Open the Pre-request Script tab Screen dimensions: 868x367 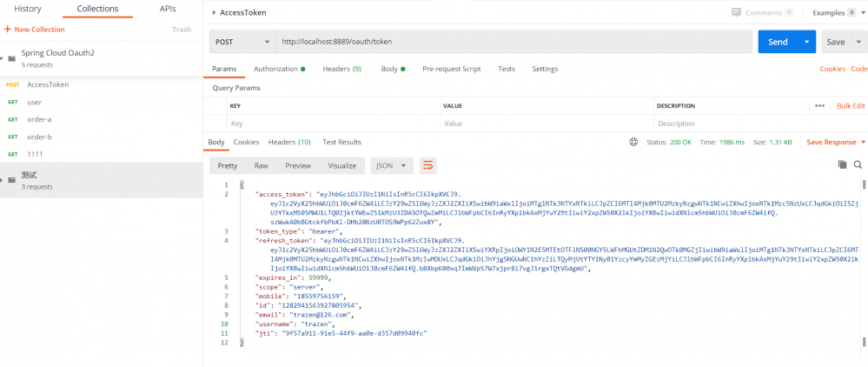pyautogui.click(x=451, y=70)
